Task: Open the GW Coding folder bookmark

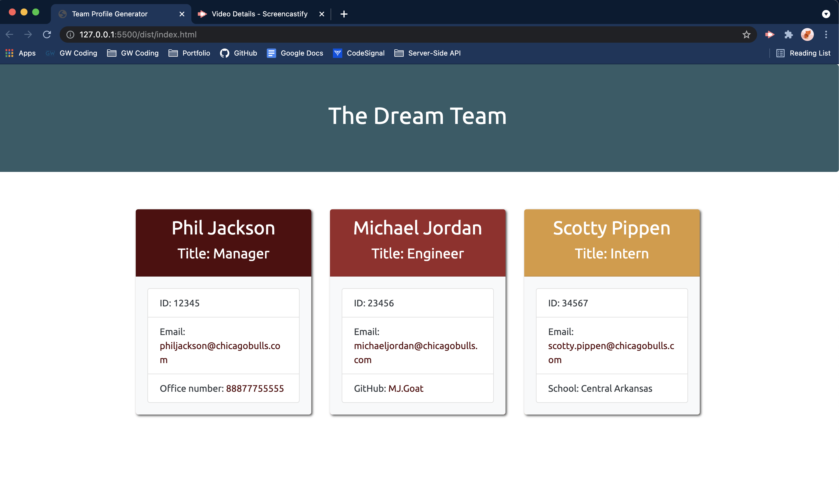Action: (133, 53)
